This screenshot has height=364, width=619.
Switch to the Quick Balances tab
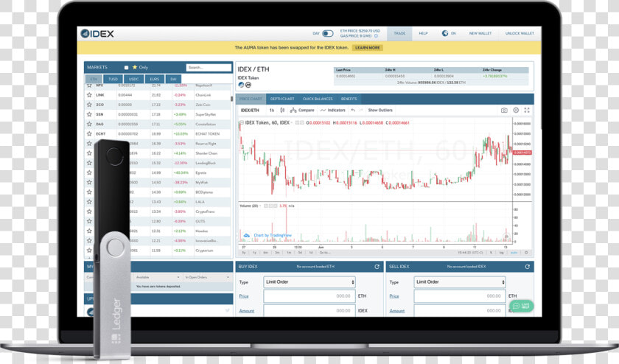318,99
